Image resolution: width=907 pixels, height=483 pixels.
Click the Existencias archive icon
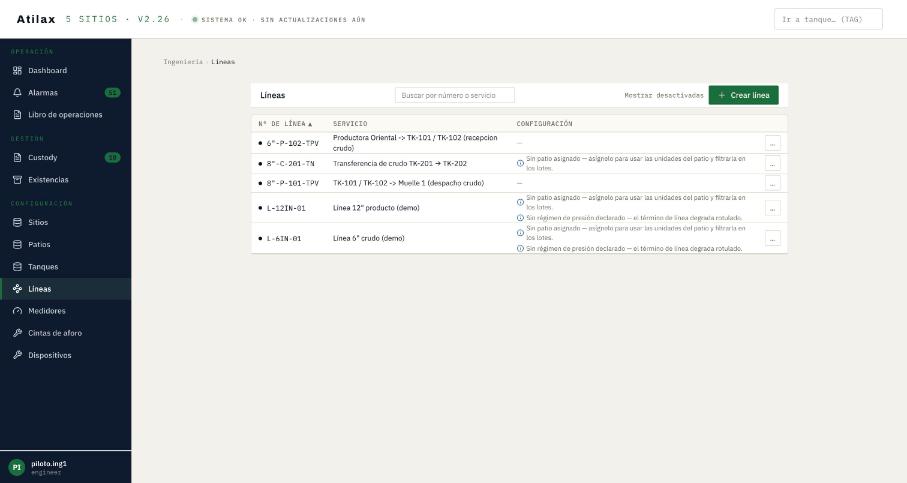tap(17, 179)
